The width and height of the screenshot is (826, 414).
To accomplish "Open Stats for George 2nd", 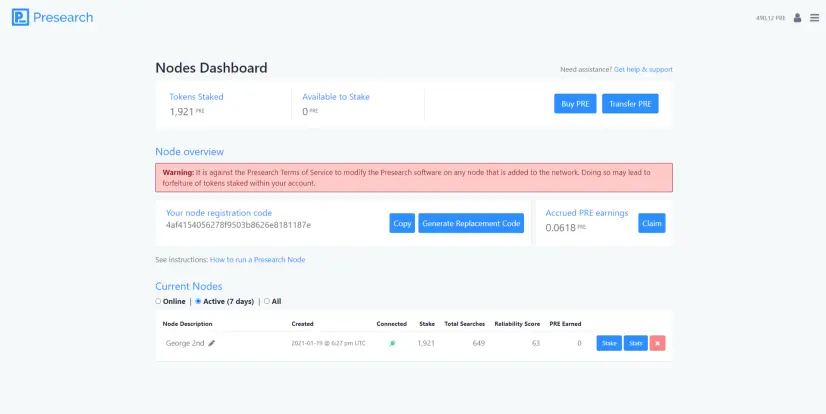I will pyautogui.click(x=636, y=343).
